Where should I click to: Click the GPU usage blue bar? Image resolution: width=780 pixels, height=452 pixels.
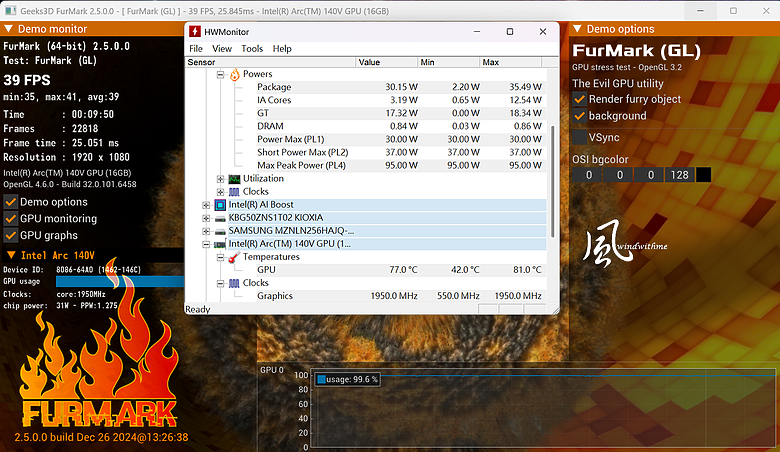click(120, 282)
